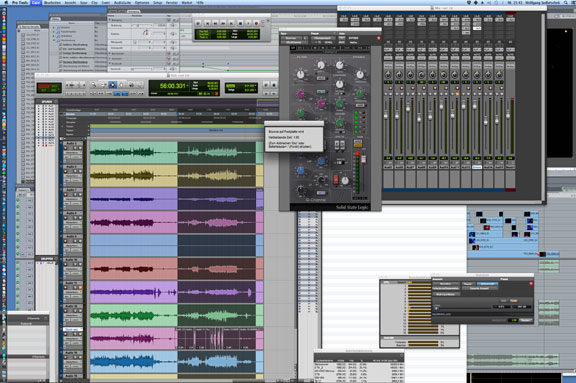
Task: Open track view selector on first audio track
Action: [x=72, y=152]
